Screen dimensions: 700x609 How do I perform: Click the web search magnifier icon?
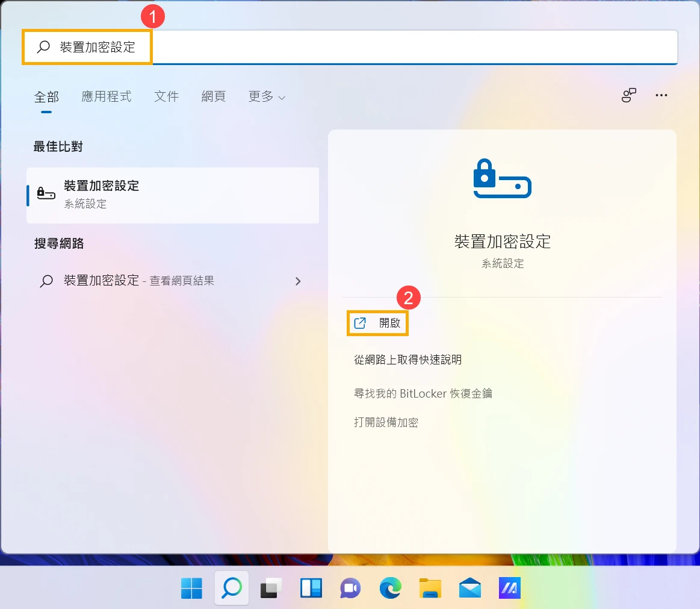46,281
